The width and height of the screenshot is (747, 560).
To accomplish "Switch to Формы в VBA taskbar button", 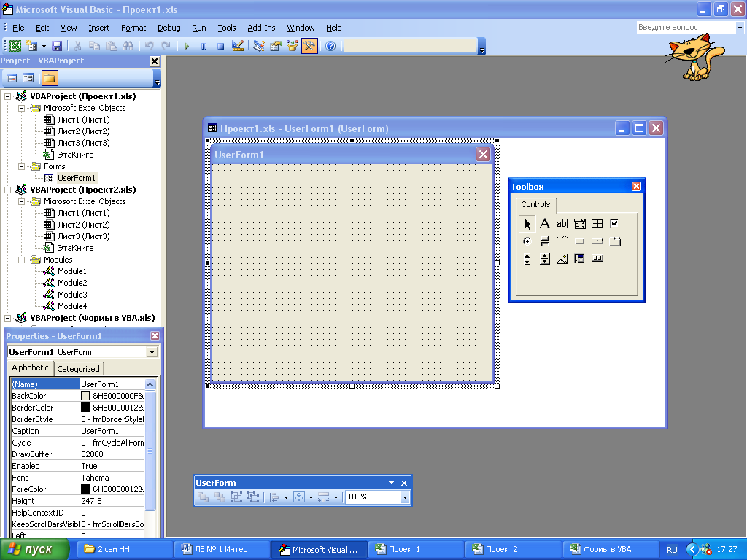I will coord(611,549).
